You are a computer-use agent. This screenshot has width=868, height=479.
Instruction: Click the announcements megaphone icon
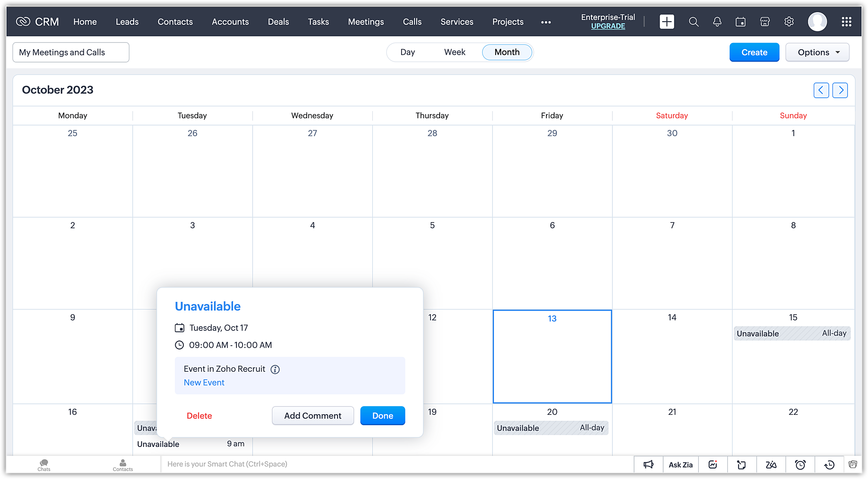tap(648, 465)
